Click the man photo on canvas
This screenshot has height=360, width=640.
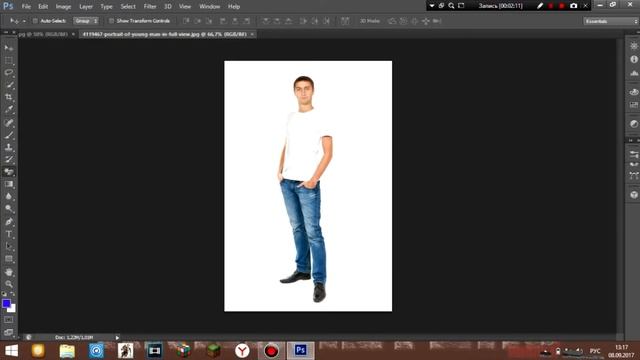click(308, 186)
